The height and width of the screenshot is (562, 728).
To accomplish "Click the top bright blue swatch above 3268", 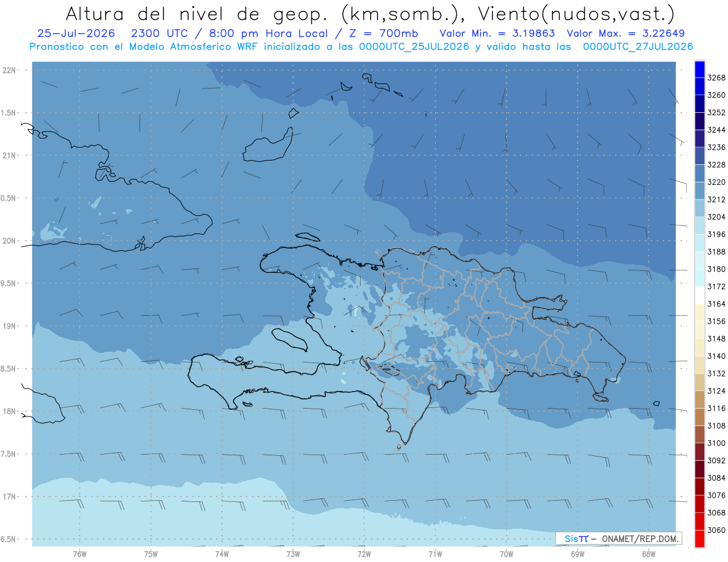I will 699,69.
